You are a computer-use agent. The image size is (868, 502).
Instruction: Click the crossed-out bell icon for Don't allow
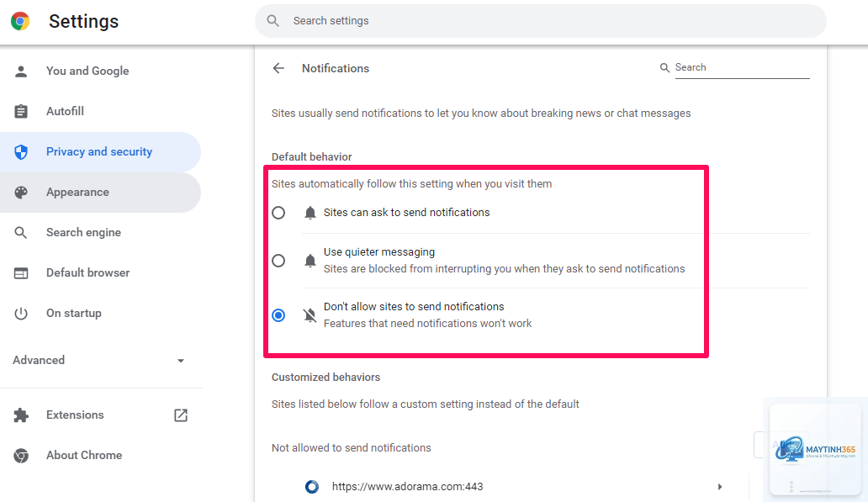[310, 315]
